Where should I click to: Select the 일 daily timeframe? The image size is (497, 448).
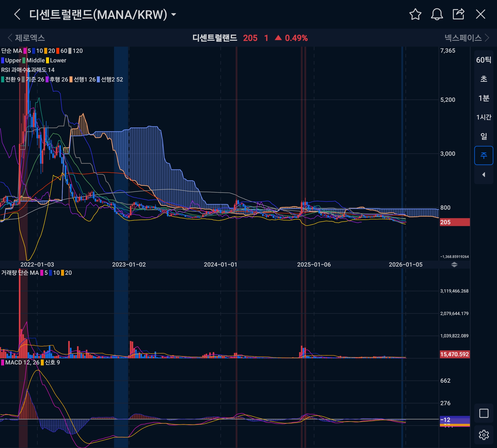coord(484,136)
